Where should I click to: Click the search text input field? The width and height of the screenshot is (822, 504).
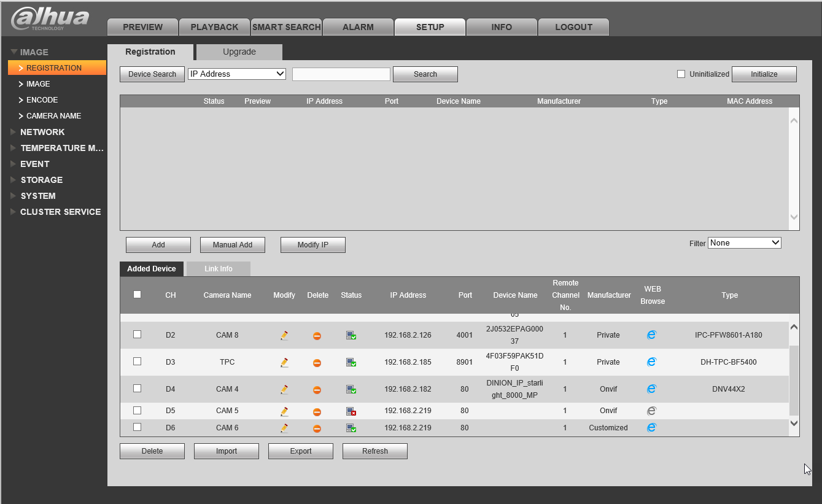click(341, 74)
